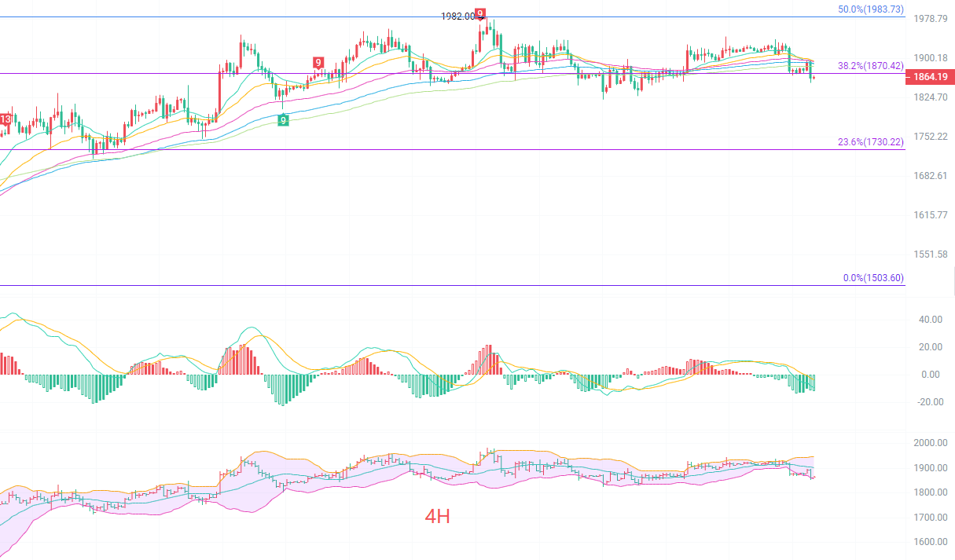Select the 1752.22 price axis label

coord(930,136)
